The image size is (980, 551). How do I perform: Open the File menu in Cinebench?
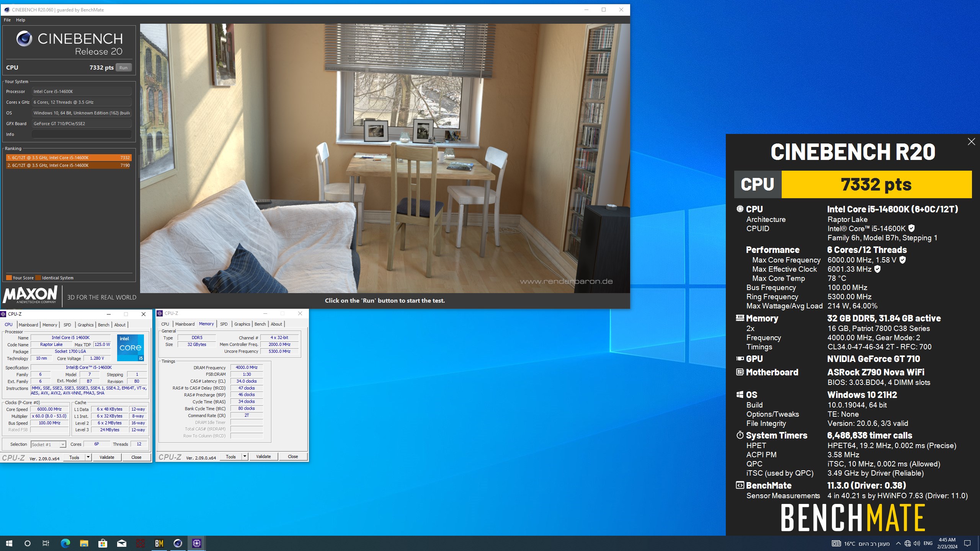(7, 20)
